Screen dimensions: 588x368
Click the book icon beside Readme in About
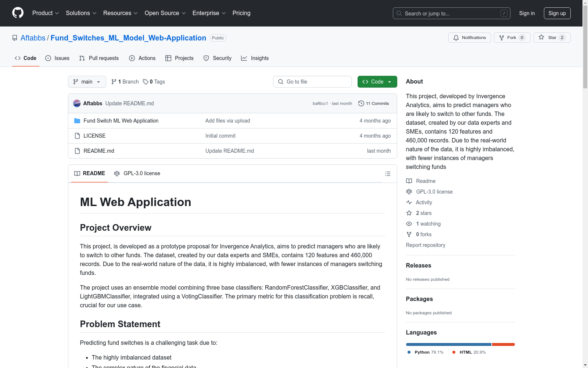[409, 181]
